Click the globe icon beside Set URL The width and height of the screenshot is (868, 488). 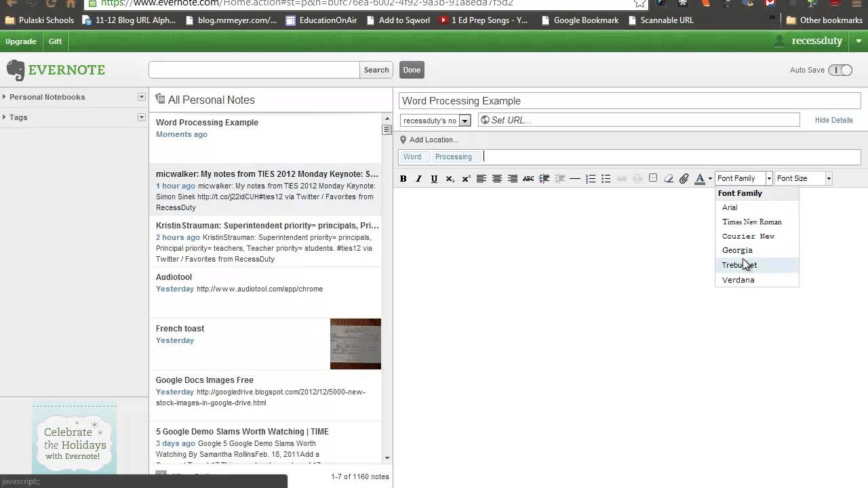pyautogui.click(x=484, y=120)
